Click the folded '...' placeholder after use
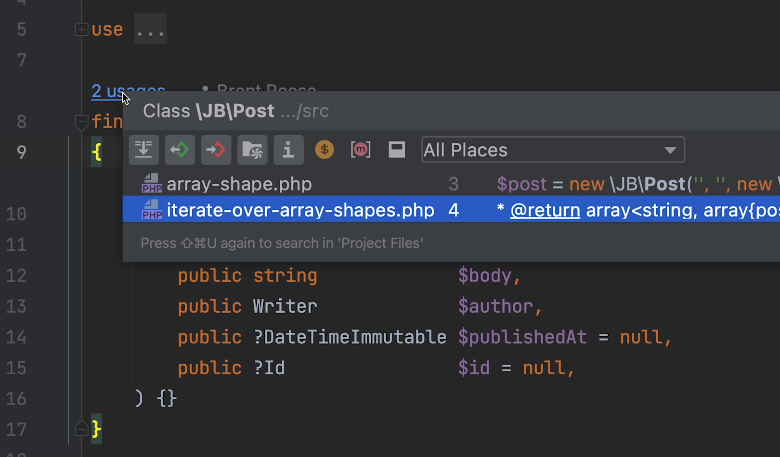The image size is (780, 457). (x=150, y=29)
